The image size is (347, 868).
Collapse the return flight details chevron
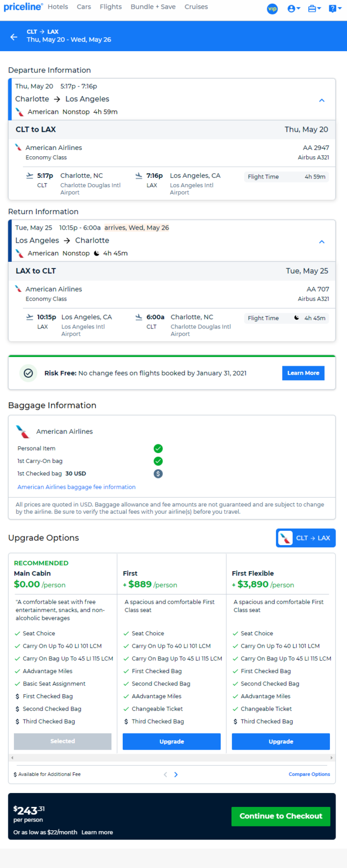pyautogui.click(x=322, y=242)
